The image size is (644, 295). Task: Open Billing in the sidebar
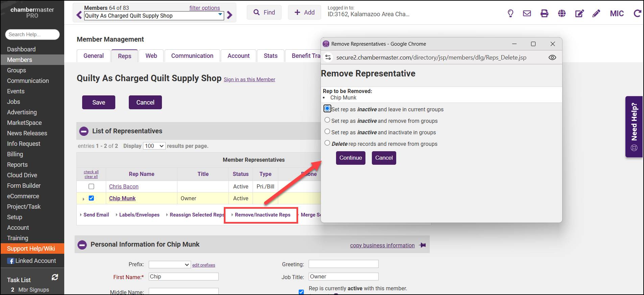pos(15,154)
